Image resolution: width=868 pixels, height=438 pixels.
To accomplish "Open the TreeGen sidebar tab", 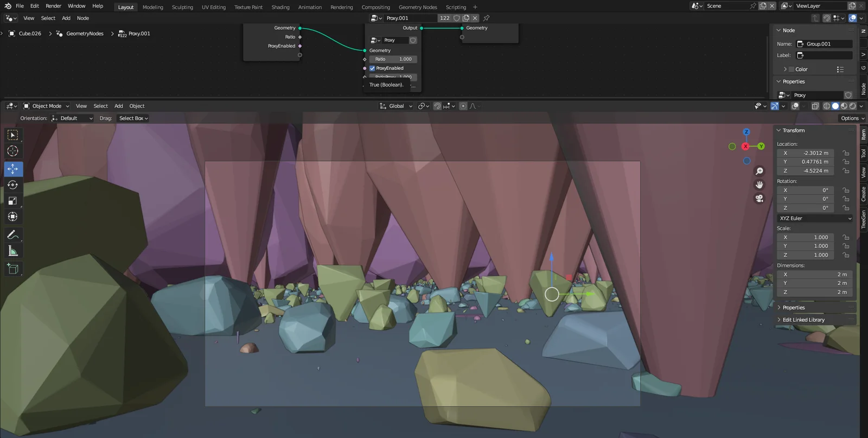I will tap(864, 219).
